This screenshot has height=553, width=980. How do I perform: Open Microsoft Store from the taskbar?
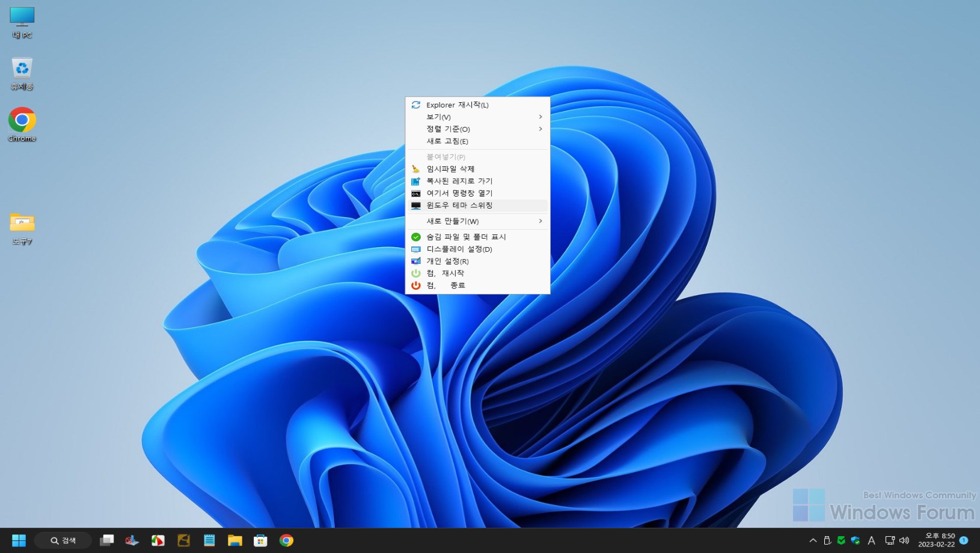pyautogui.click(x=261, y=540)
